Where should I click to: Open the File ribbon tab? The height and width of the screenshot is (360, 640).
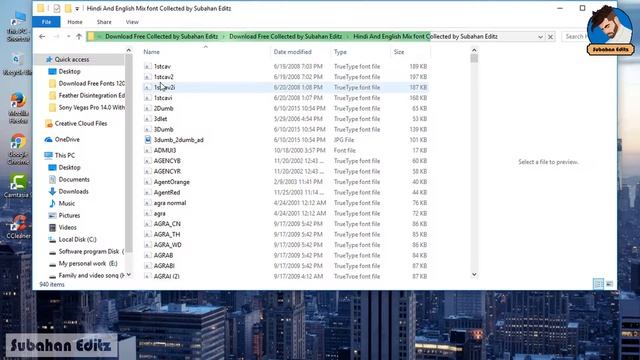click(46, 22)
